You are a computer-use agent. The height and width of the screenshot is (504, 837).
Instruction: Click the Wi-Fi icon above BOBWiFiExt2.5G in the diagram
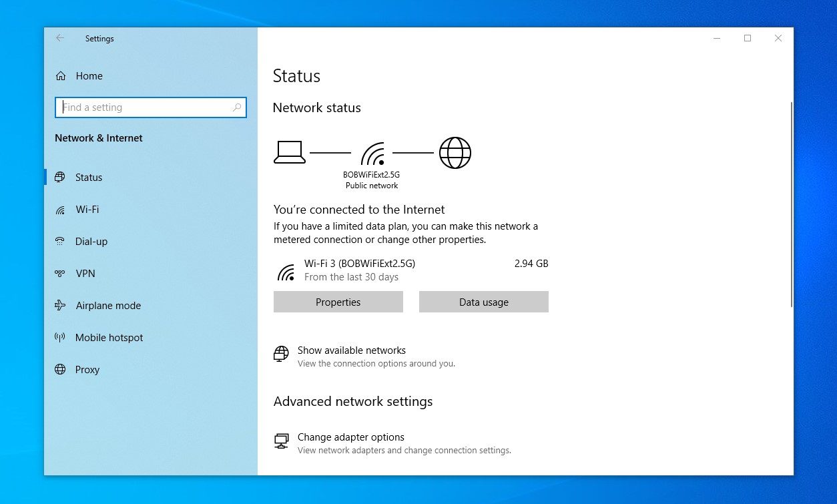[x=372, y=154]
